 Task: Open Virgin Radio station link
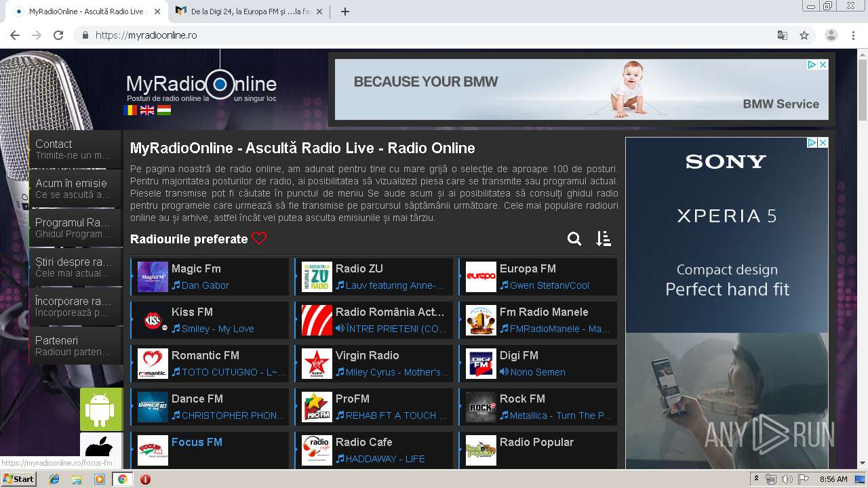pyautogui.click(x=367, y=355)
